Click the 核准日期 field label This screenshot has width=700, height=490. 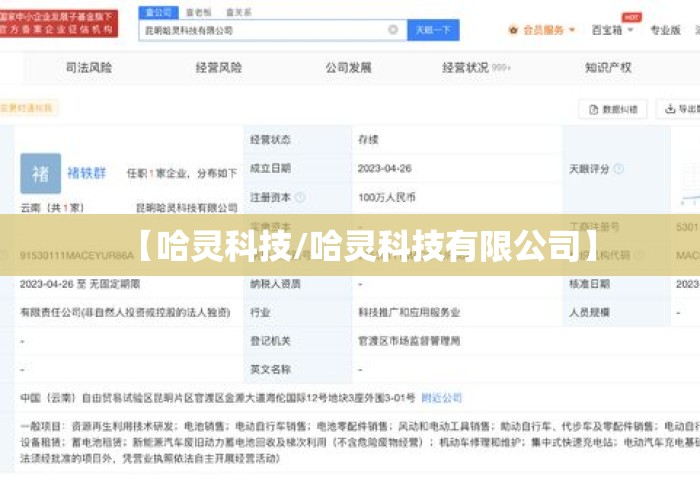click(589, 284)
